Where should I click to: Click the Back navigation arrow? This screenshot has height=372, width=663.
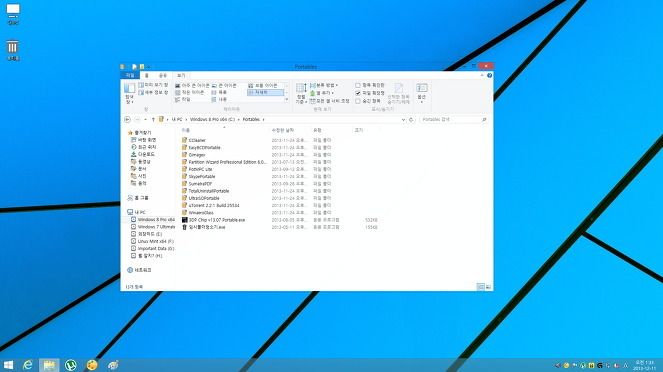tap(127, 120)
